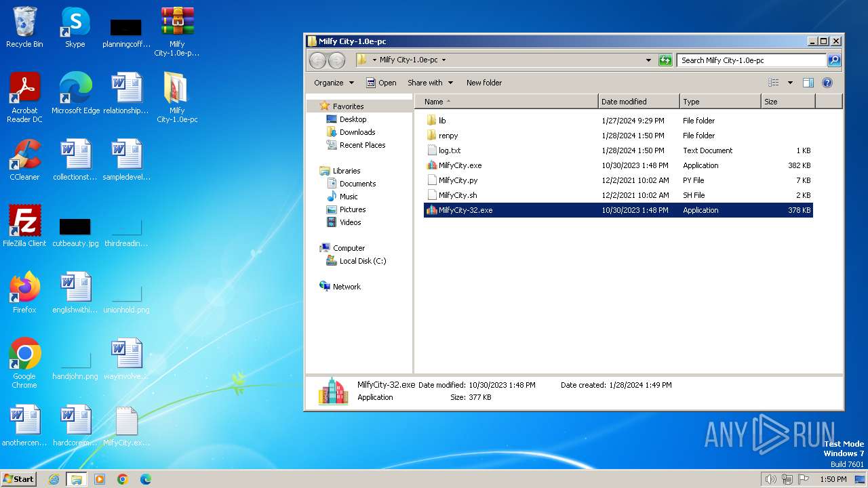
Task: Go to Desktop in navigation pane
Action: [x=347, y=119]
